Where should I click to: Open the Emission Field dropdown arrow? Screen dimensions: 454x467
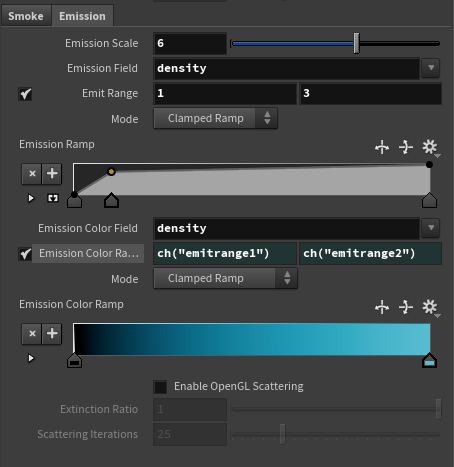[431, 68]
